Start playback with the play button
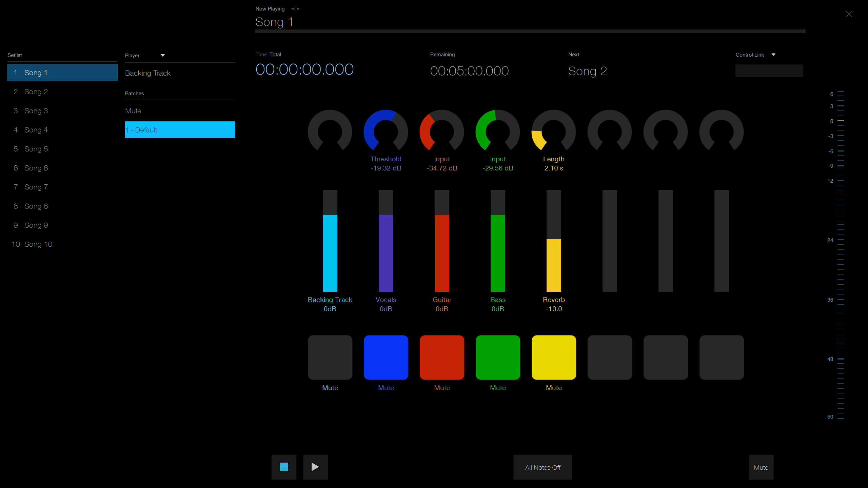 [315, 467]
